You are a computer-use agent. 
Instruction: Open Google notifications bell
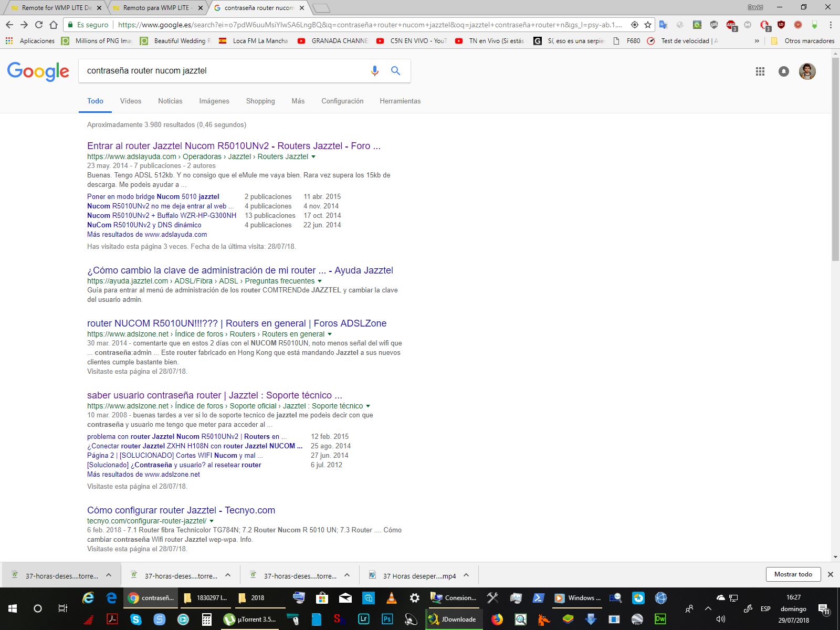(783, 71)
